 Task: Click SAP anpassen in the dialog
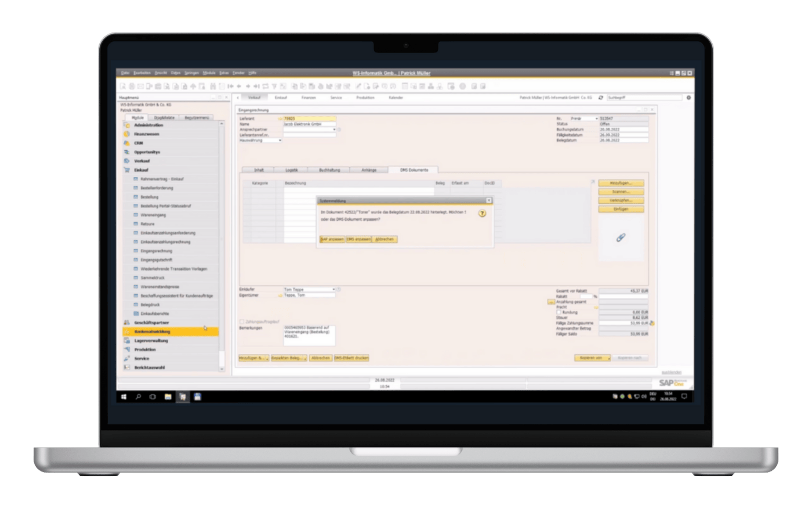[332, 239]
